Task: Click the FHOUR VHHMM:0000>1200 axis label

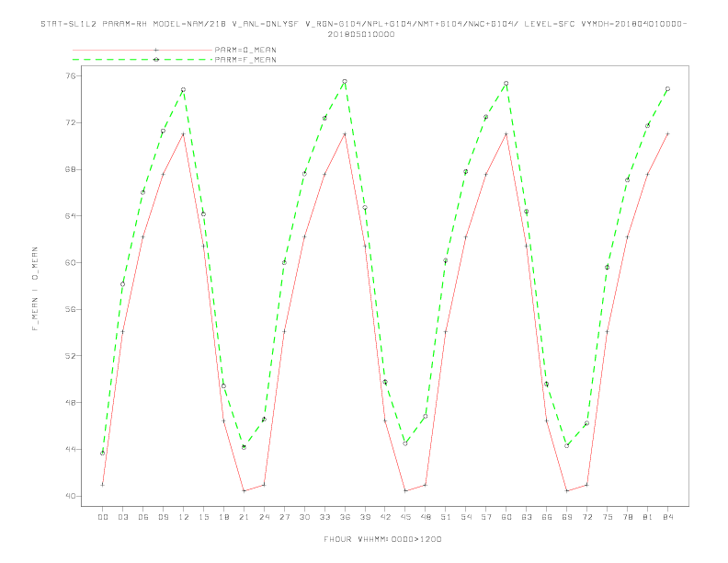Action: 382,539
